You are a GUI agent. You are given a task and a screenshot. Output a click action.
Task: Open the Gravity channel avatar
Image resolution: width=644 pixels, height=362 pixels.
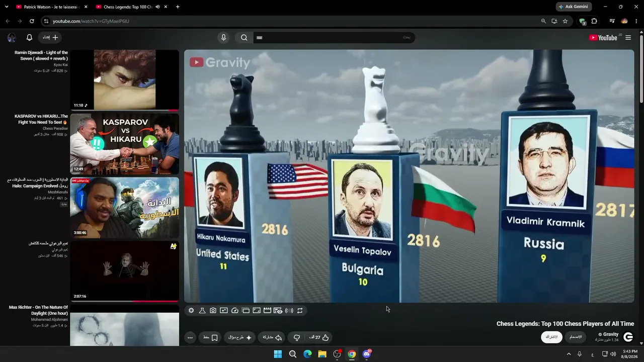tap(628, 337)
